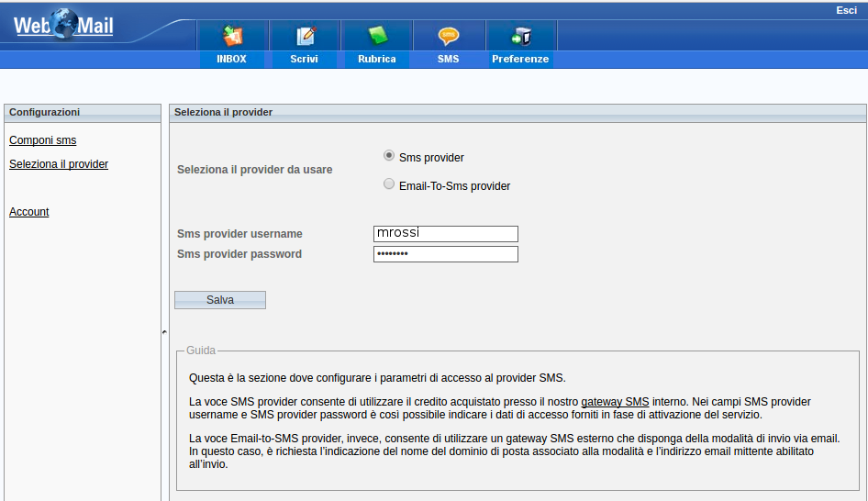Collapse the sidebar with the small arrow handle

164,332
